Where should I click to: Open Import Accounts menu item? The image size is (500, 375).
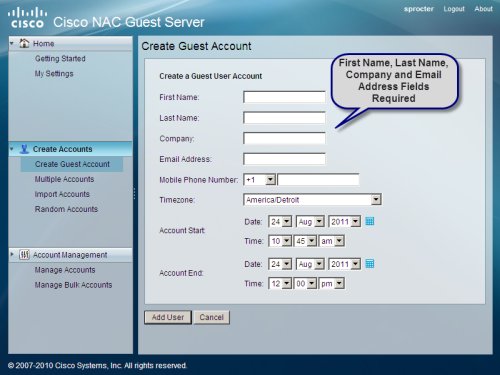pyautogui.click(x=62, y=194)
